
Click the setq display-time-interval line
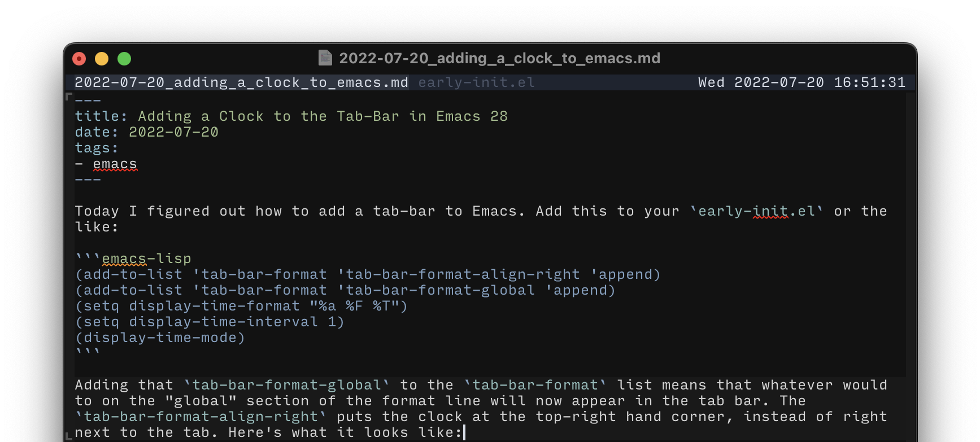(x=209, y=321)
